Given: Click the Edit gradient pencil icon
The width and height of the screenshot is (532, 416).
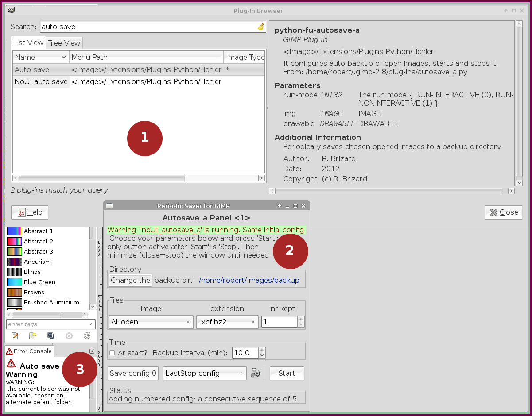Looking at the screenshot, I should click(x=15, y=336).
